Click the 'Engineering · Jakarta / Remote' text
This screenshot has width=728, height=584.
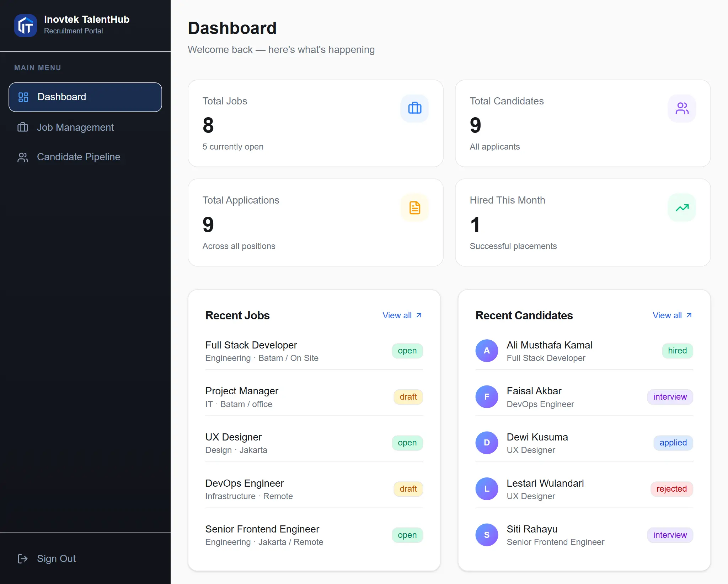264,542
